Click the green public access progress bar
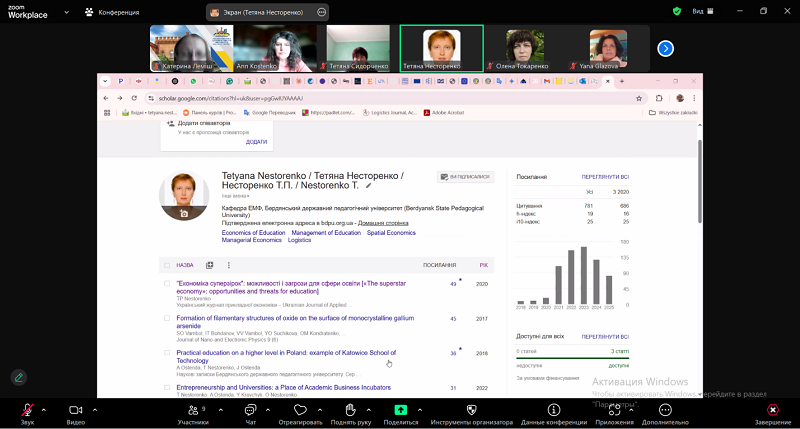The image size is (800, 429). (572, 358)
